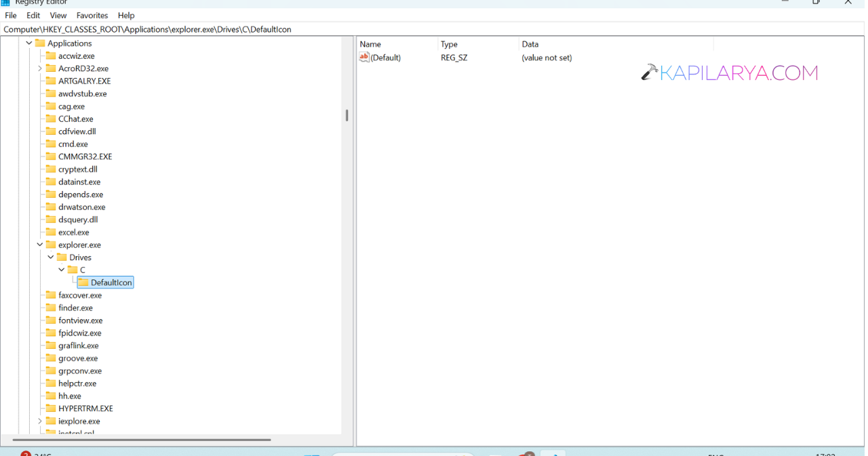Screen dimensions: 868x456
Task: Open the Help menu
Action: click(x=126, y=15)
